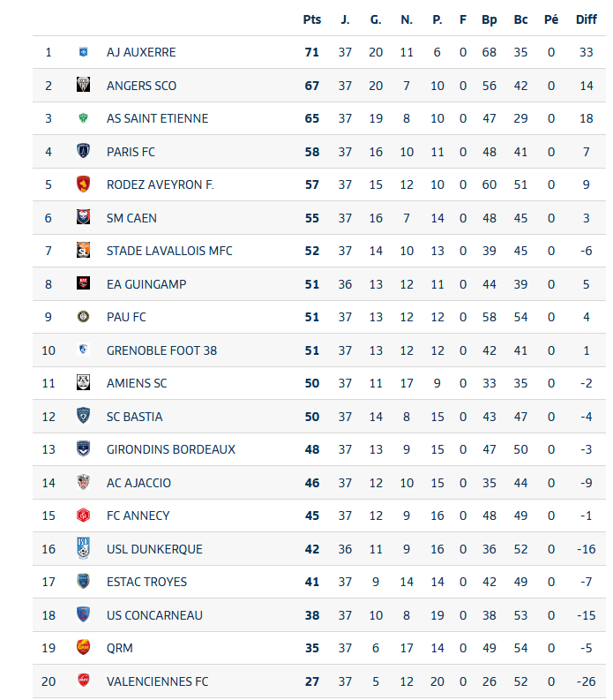
Task: Click the Rodez Aveyron club crest
Action: 84,184
